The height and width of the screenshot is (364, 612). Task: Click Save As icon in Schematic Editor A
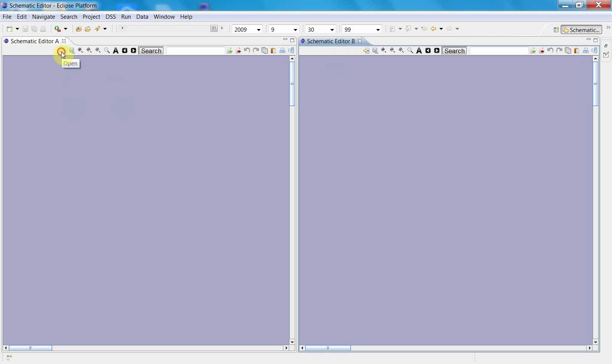point(72,50)
